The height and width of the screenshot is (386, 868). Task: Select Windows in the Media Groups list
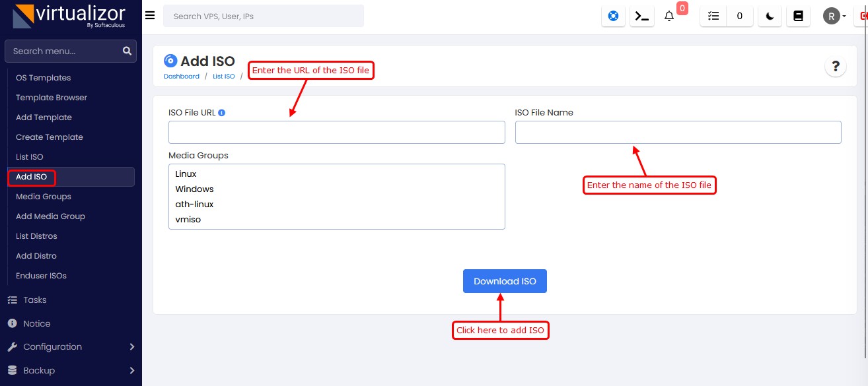(x=194, y=189)
